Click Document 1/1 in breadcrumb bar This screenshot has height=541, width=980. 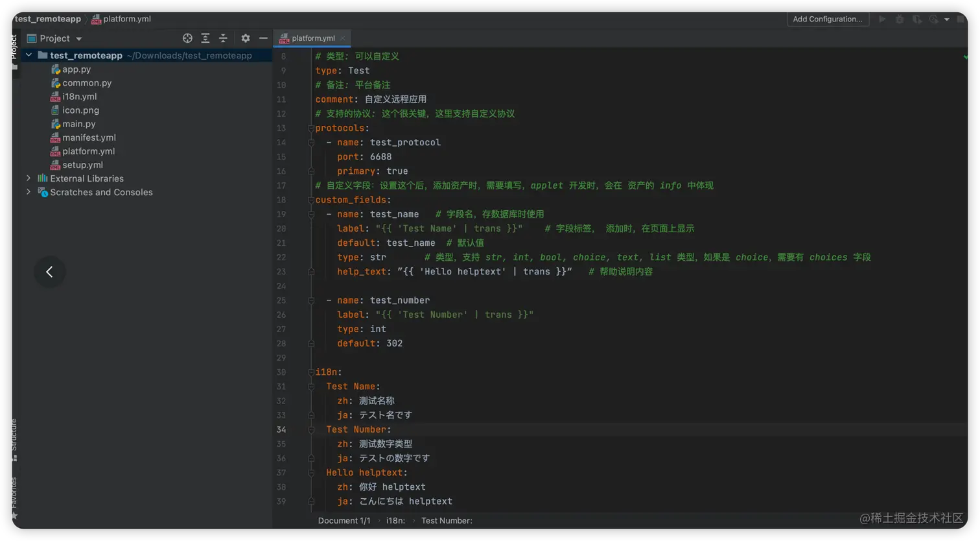pos(344,521)
